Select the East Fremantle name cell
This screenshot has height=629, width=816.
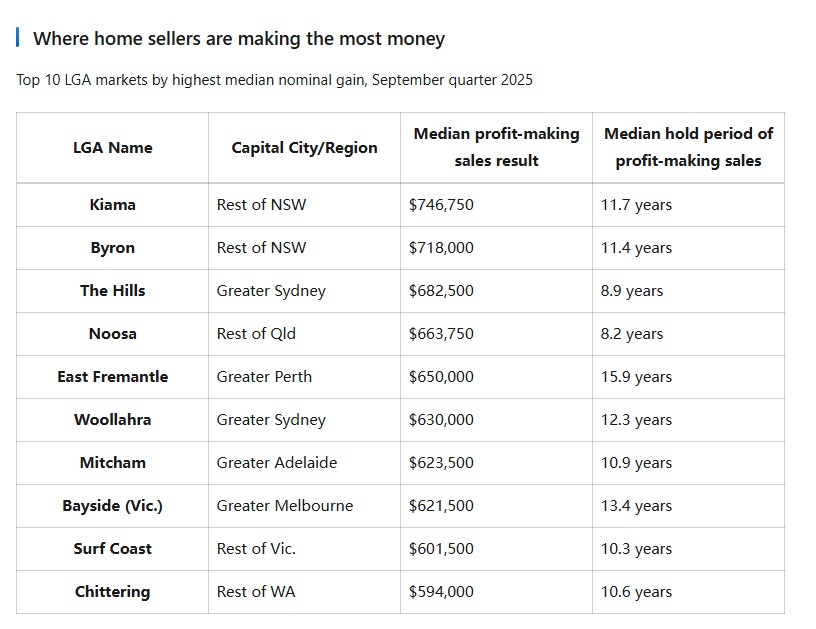click(113, 377)
